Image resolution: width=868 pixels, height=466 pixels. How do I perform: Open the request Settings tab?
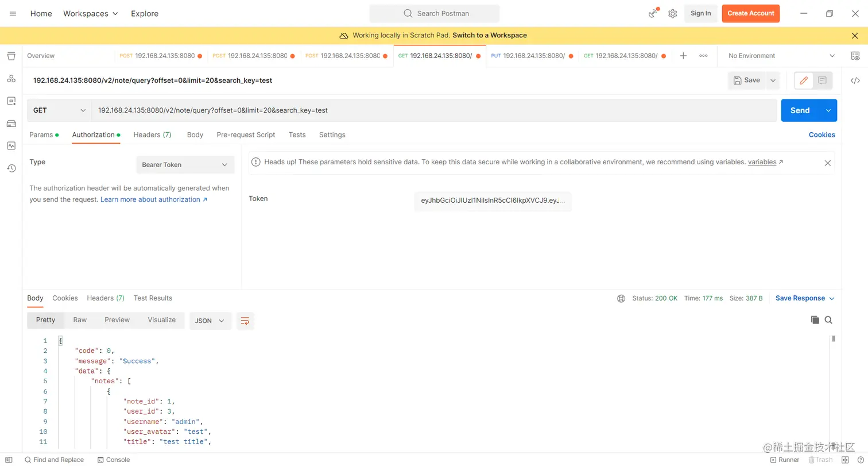332,134
